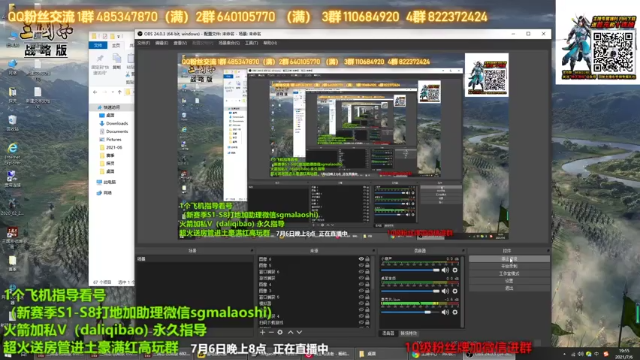Click the 开始录制 start recording button
The width and height of the screenshot is (640, 360).
[x=509, y=266]
